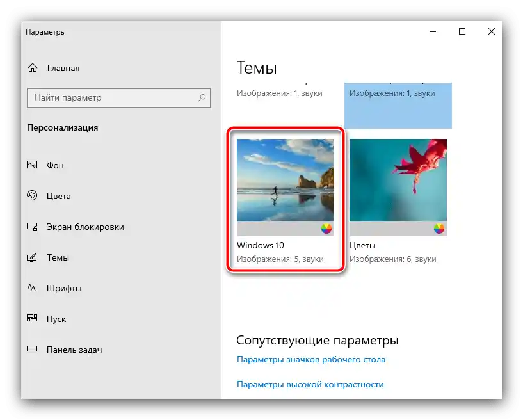Click the Фон picture icon
The height and width of the screenshot is (420, 523).
32,165
